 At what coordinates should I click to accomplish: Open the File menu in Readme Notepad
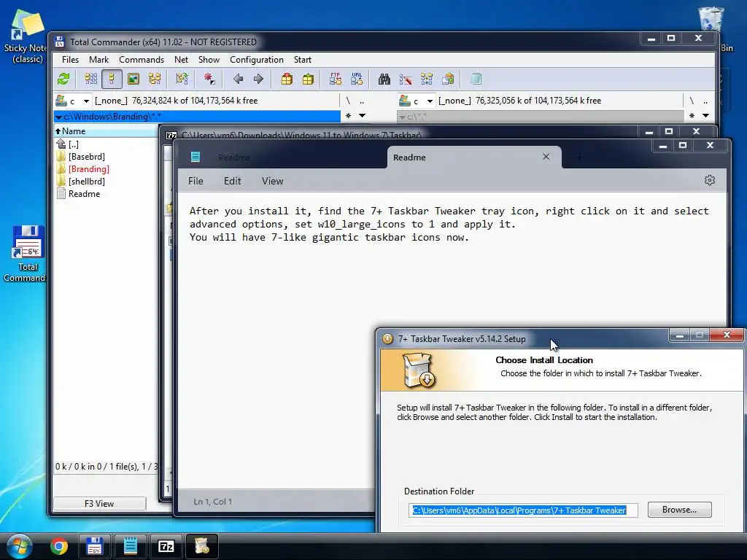(196, 181)
